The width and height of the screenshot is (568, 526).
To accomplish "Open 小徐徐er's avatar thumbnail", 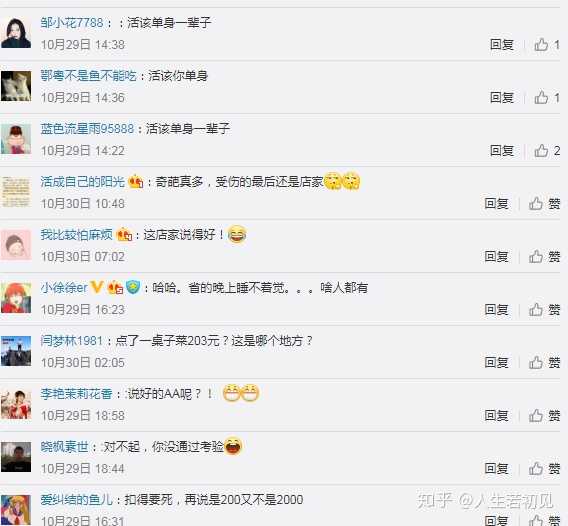I will click(16, 298).
